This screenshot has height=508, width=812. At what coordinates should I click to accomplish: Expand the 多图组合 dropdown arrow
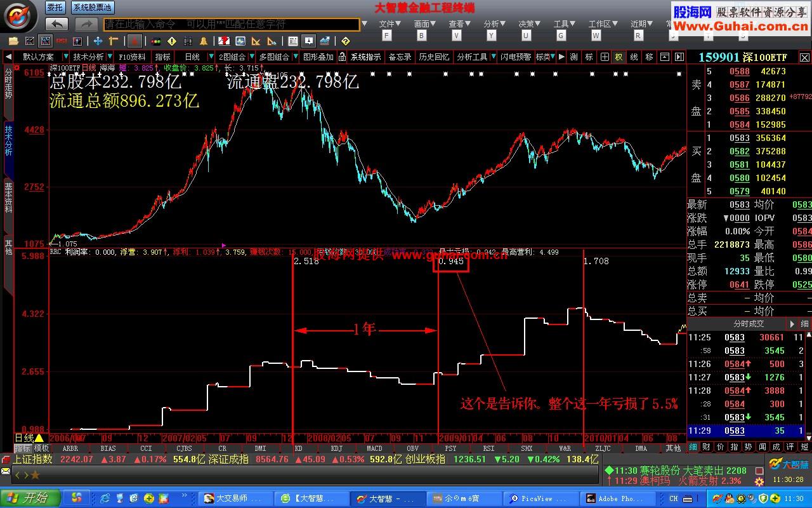tap(296, 57)
